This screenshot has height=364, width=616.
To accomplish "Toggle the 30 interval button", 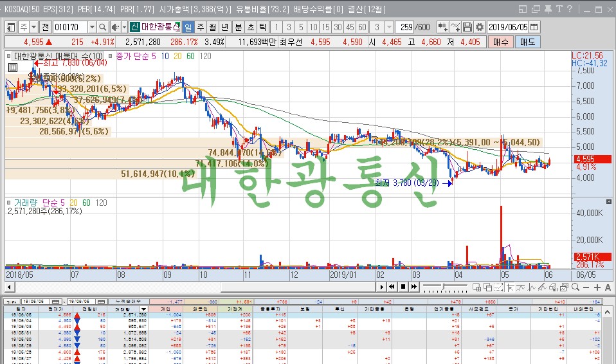I will tap(338, 27).
